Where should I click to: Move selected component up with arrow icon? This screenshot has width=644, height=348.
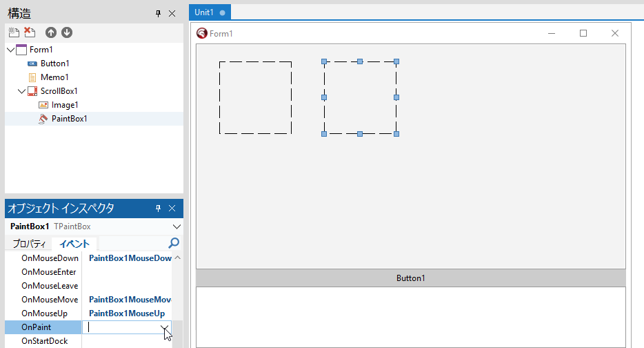coord(51,32)
